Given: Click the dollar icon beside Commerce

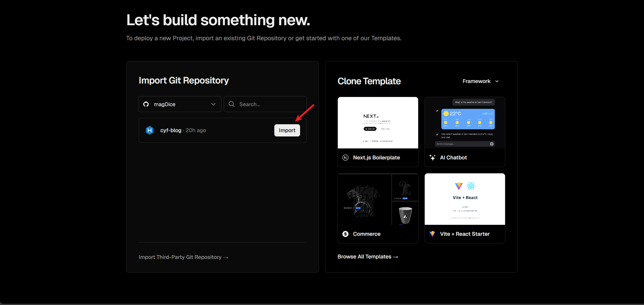Looking at the screenshot, I should (345, 234).
